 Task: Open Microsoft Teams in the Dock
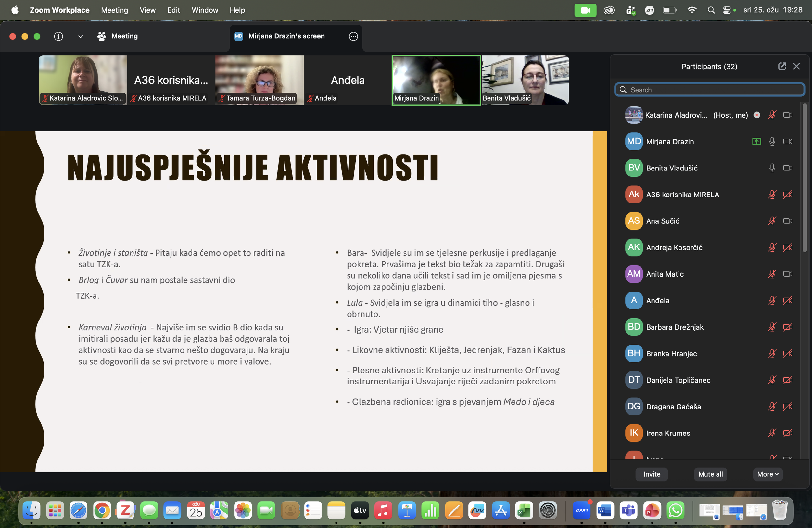point(628,510)
